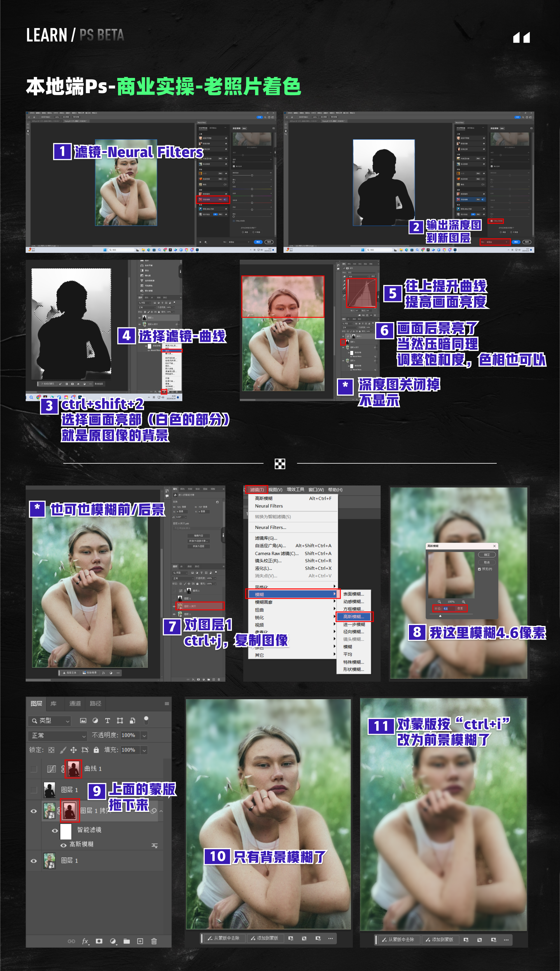
Task: Click the link layers chain icon
Action: [x=71, y=942]
